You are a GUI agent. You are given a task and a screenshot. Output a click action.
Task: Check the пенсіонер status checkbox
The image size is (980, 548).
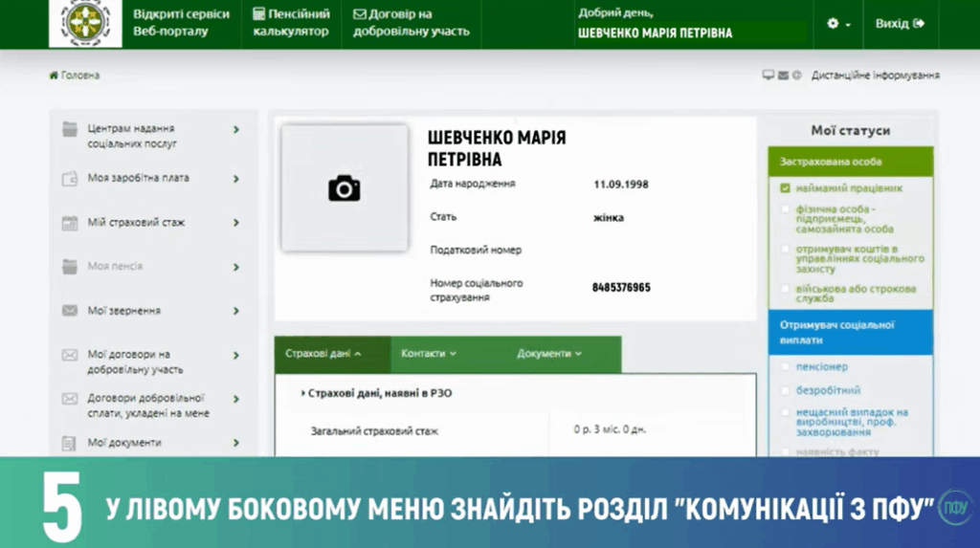(785, 366)
